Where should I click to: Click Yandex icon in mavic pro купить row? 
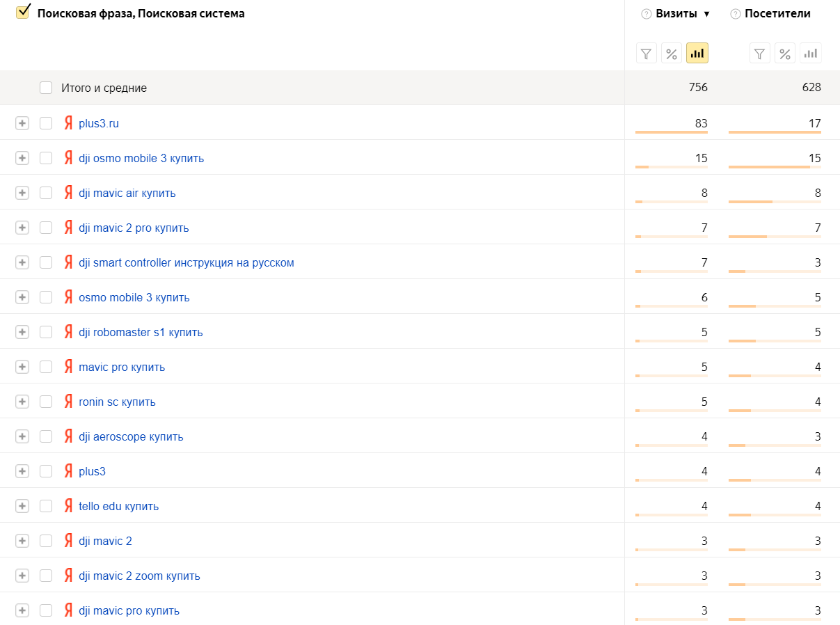point(68,367)
